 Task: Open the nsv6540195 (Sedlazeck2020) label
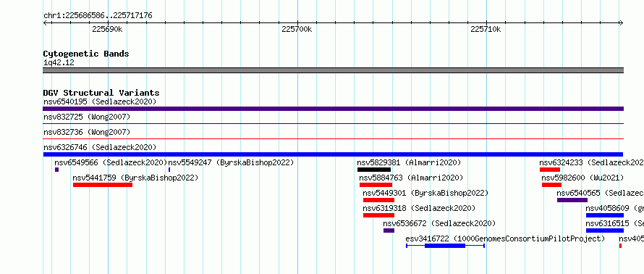click(100, 101)
